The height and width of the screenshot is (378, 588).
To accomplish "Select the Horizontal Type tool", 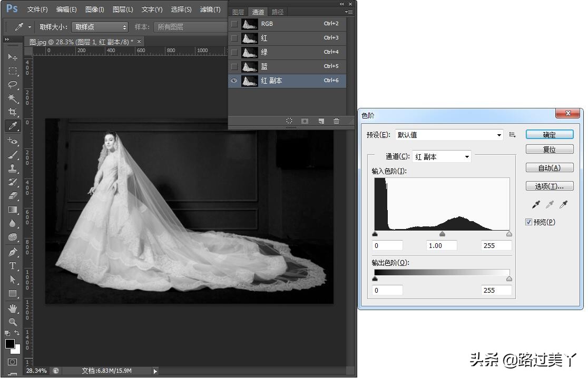I will point(12,266).
